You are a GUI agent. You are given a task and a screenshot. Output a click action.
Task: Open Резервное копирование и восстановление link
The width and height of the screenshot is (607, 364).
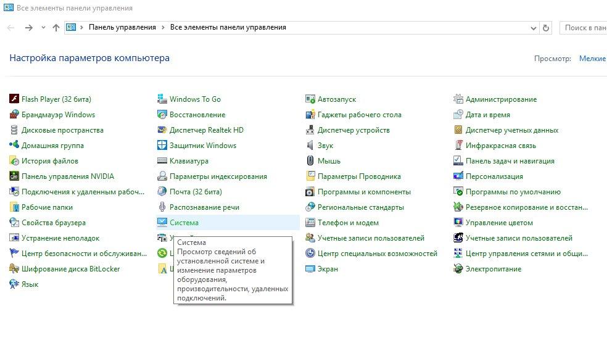point(526,207)
